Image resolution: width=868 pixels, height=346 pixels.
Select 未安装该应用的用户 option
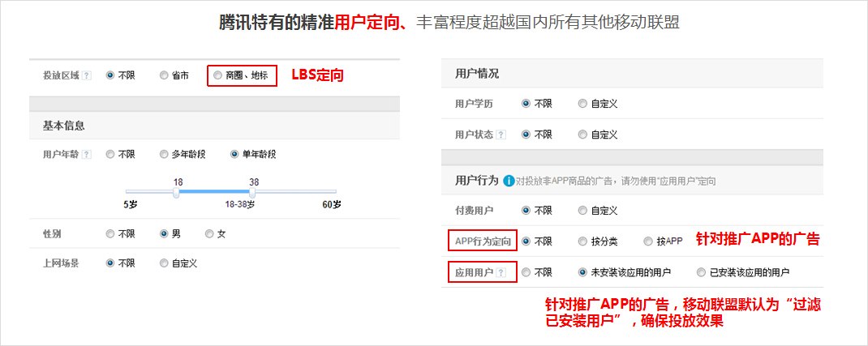pyautogui.click(x=582, y=272)
